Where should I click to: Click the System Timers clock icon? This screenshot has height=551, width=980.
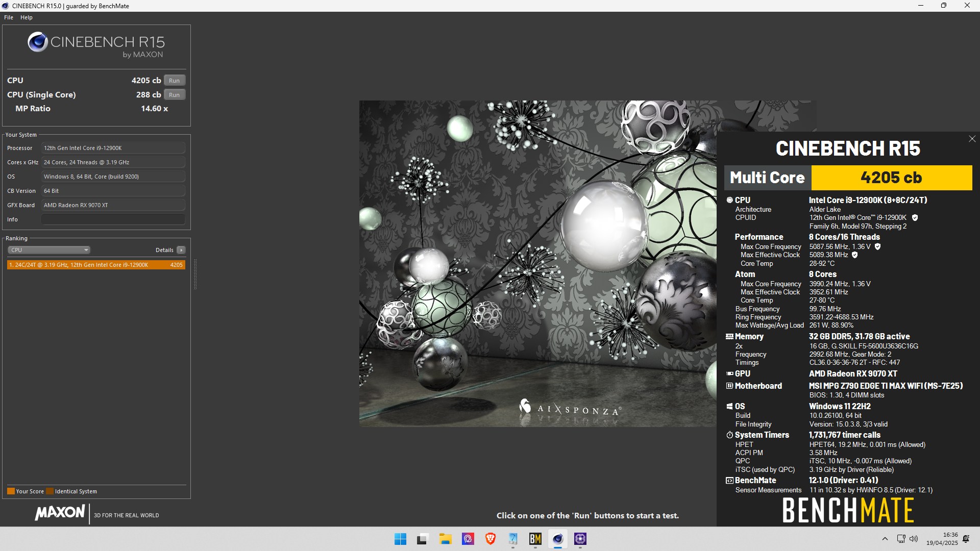[729, 435]
